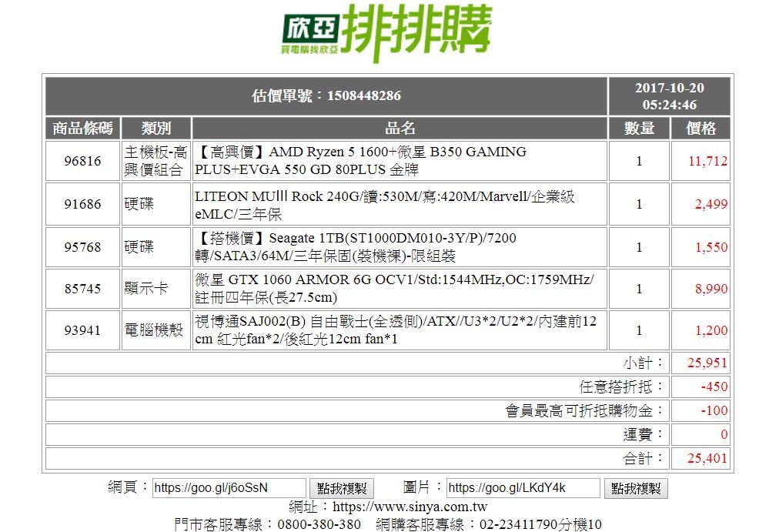Click the total value 25,401
This screenshot has height=532, width=759.
tap(707, 458)
